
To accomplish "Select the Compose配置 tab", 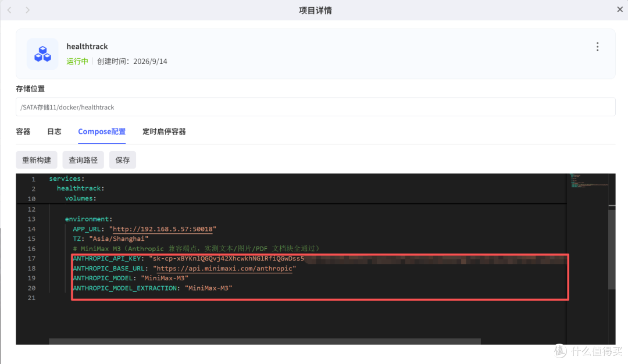I will pos(102,131).
